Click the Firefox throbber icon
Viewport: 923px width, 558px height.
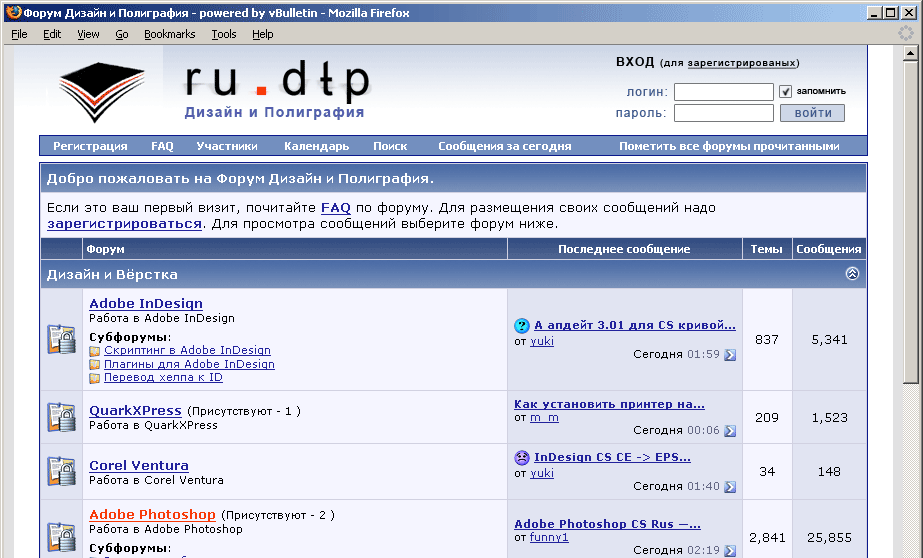point(906,34)
